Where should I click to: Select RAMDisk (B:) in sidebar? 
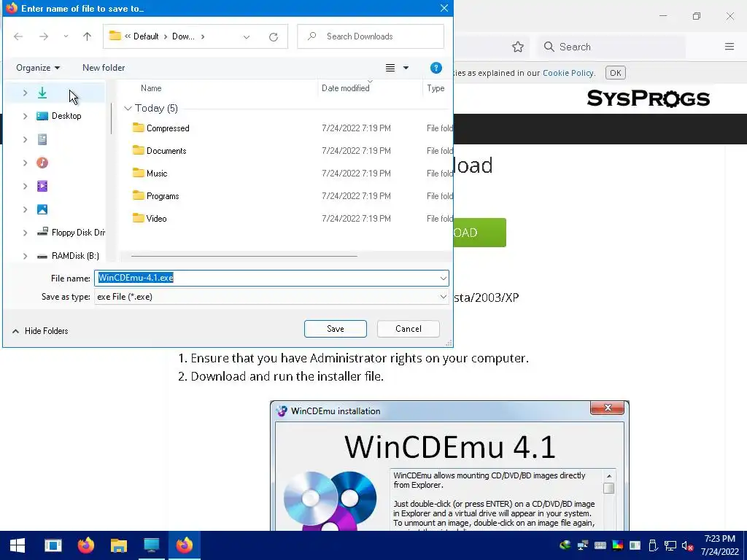tap(68, 256)
